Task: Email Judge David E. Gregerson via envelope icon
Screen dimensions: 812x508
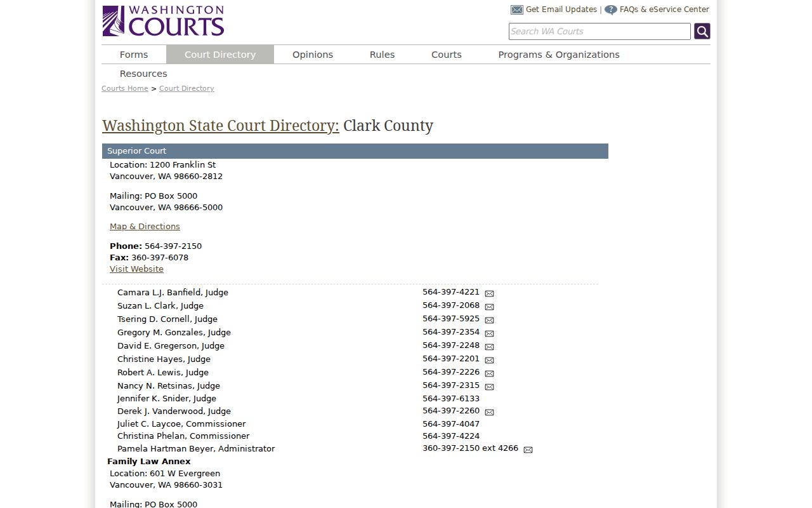Action: [x=489, y=347]
